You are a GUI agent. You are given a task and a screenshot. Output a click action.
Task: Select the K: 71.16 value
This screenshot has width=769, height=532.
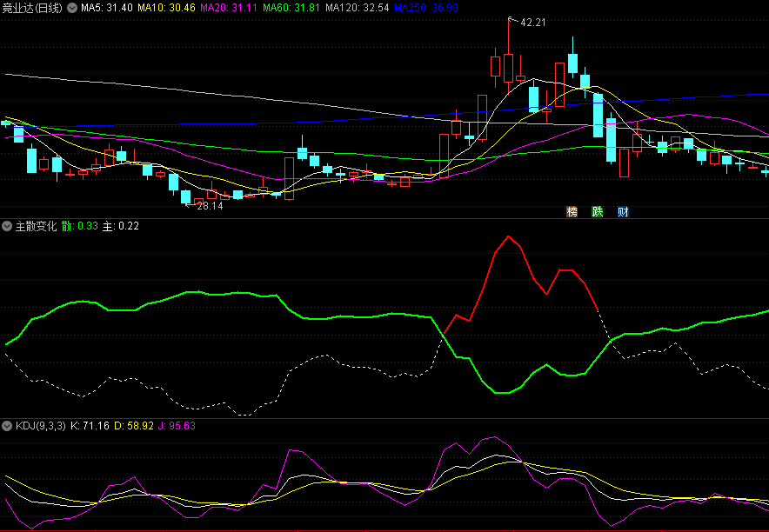pyautogui.click(x=90, y=426)
